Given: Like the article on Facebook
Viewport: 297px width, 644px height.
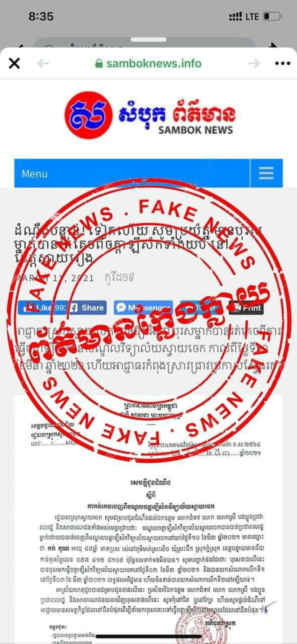Looking at the screenshot, I should point(41,308).
